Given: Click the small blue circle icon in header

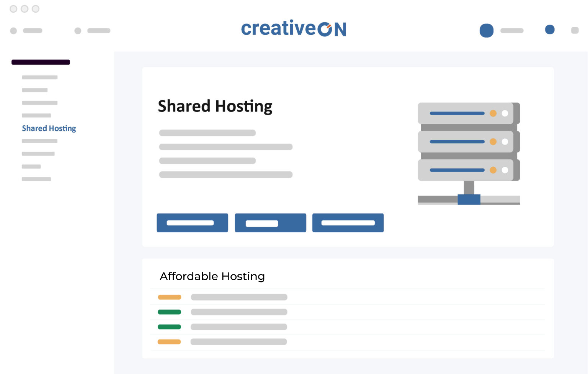Looking at the screenshot, I should pos(550,30).
